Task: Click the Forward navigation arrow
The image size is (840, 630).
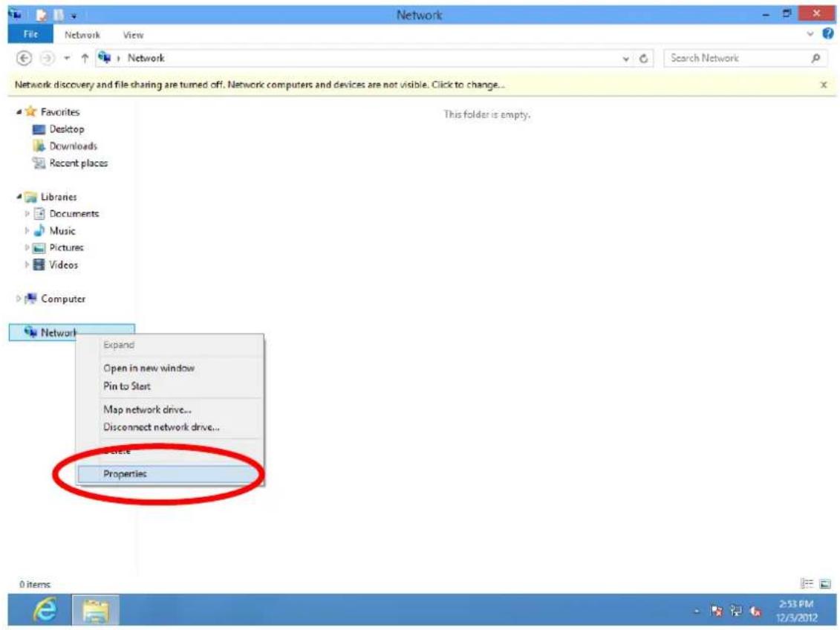Action: coord(47,58)
